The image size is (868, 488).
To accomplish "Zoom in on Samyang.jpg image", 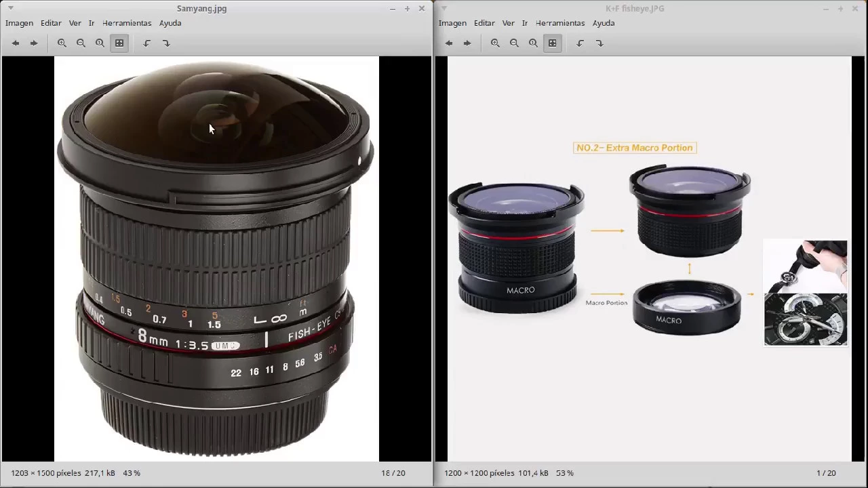I will click(x=62, y=43).
